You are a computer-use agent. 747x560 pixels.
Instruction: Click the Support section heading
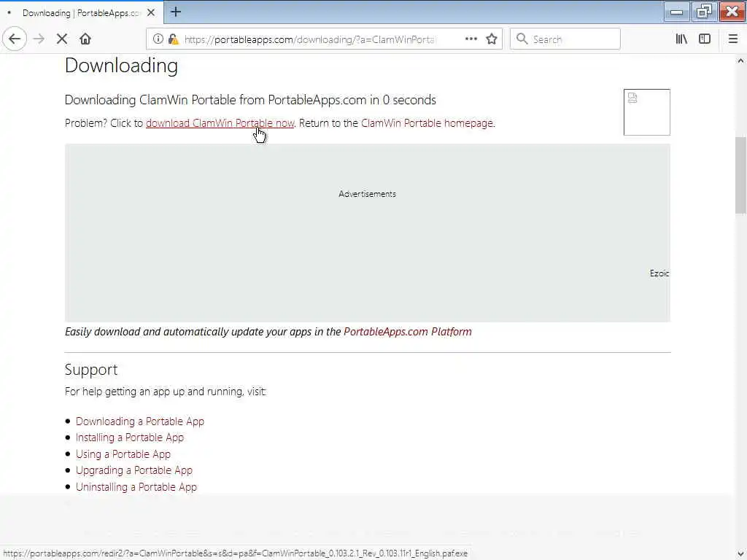click(91, 370)
